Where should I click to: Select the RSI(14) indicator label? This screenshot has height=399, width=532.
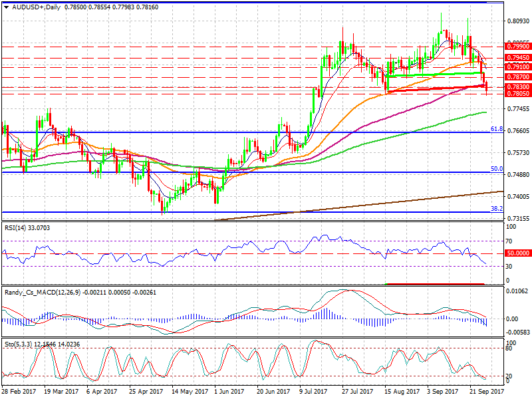[x=17, y=228]
